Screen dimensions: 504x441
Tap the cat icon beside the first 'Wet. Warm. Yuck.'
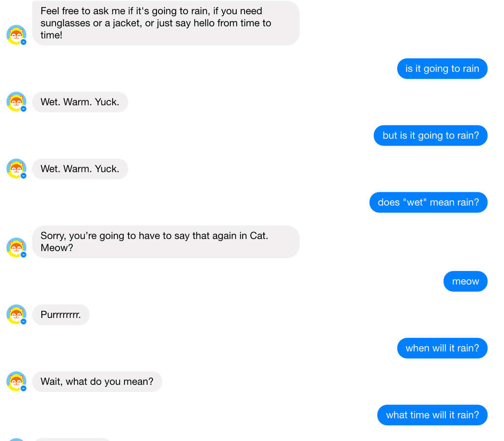click(16, 102)
